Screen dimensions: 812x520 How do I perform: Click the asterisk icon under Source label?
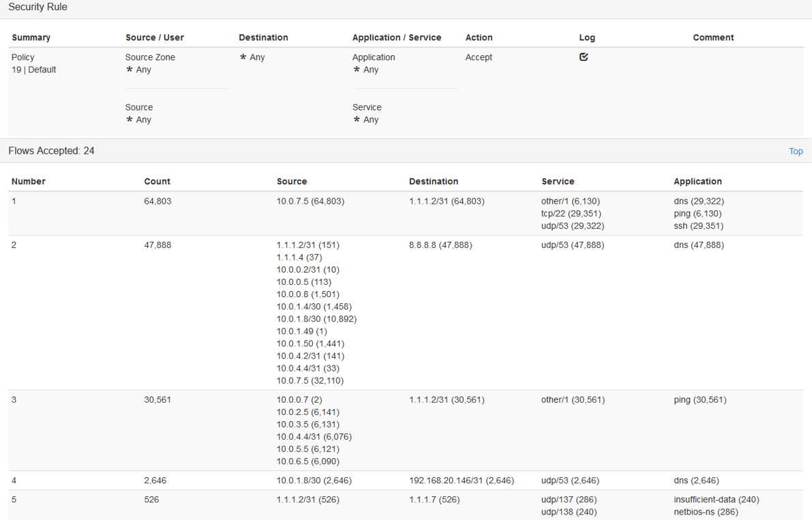coord(130,120)
